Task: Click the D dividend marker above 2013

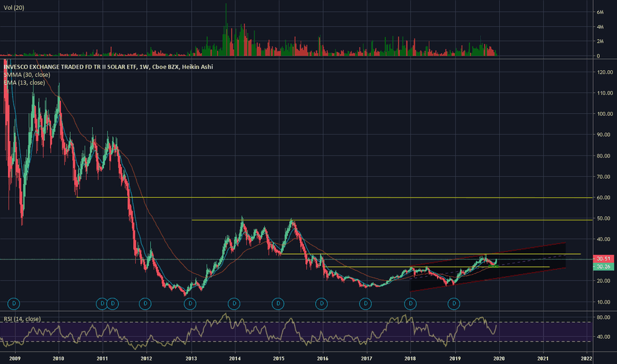Action: point(190,303)
